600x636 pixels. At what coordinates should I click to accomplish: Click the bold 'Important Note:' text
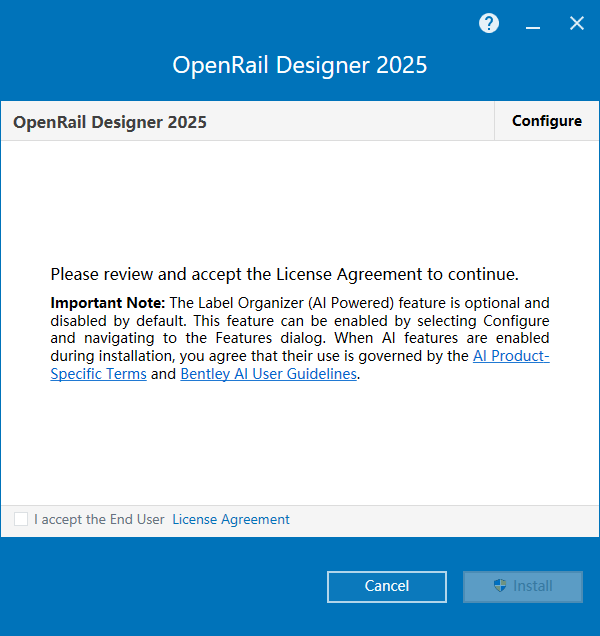point(108,302)
